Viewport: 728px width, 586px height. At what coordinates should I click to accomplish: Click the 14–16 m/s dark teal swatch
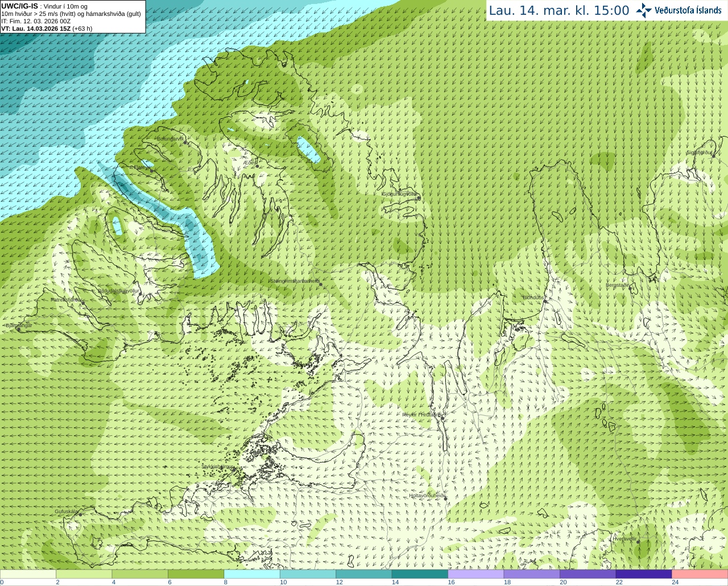(420, 574)
